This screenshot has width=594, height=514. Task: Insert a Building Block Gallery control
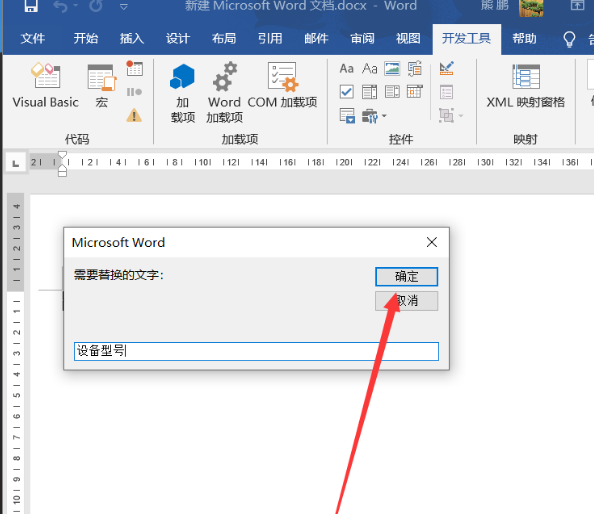pyautogui.click(x=415, y=69)
